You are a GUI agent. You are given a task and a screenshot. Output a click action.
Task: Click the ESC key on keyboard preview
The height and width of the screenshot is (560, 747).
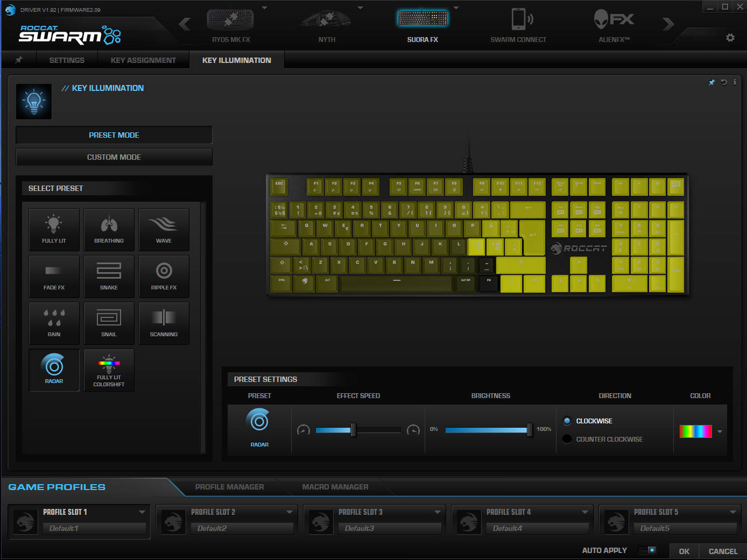click(x=279, y=187)
